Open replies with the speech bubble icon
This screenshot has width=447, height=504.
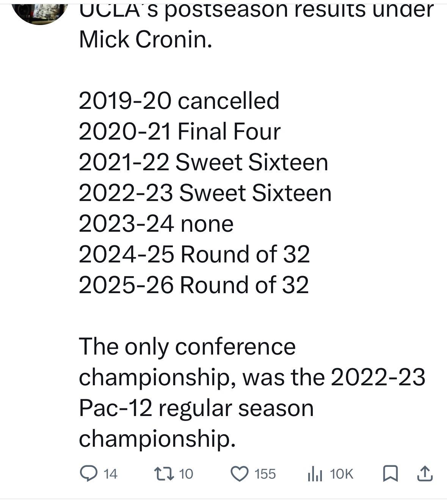point(88,474)
